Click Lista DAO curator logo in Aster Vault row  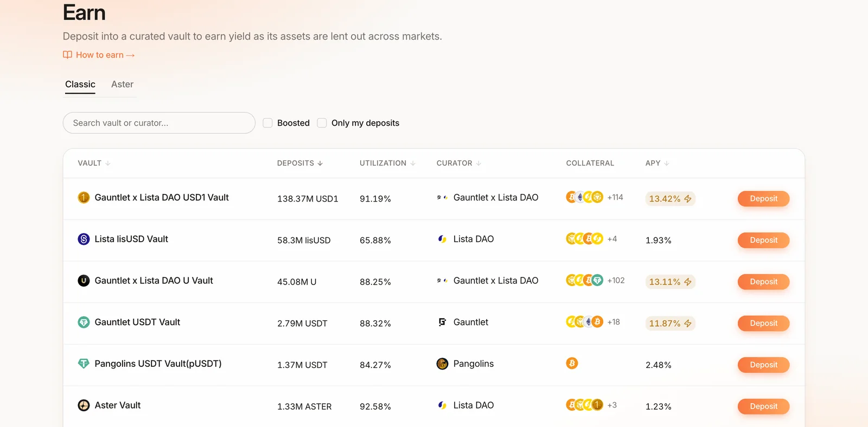tap(442, 405)
